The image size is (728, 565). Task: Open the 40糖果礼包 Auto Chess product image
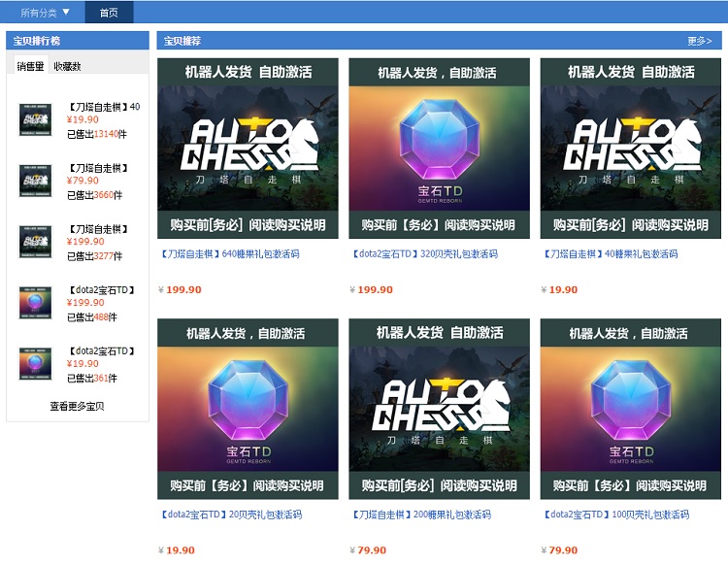pyautogui.click(x=631, y=149)
